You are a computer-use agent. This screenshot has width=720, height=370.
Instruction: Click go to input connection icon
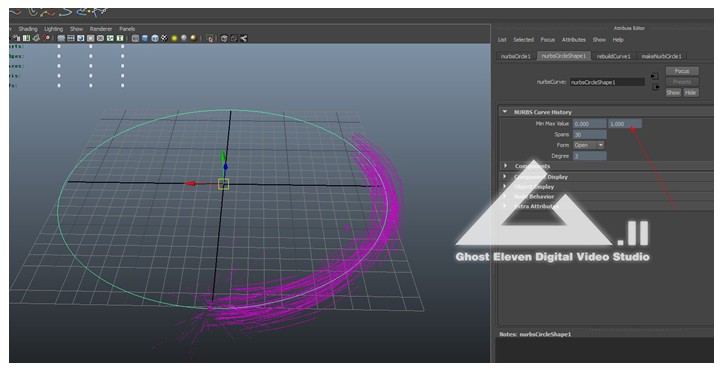coord(655,76)
